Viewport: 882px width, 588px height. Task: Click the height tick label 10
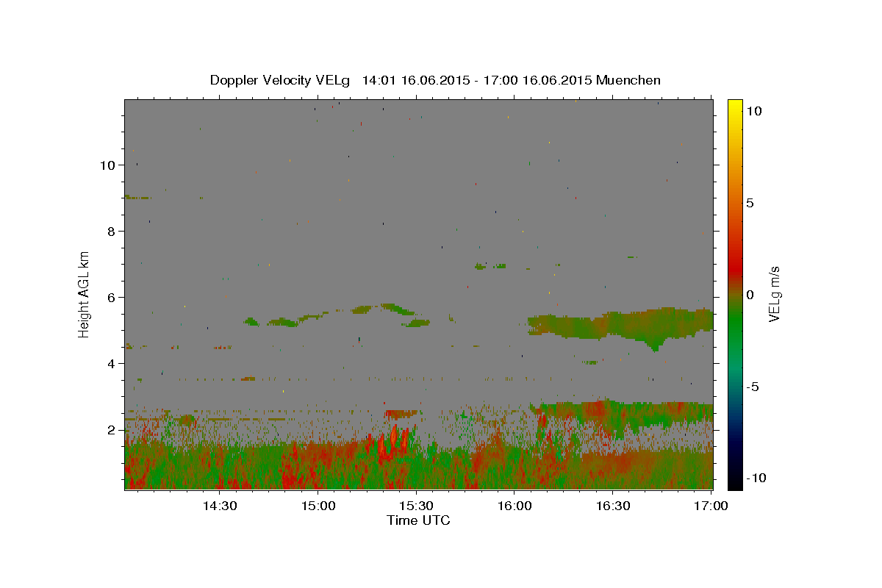click(108, 165)
